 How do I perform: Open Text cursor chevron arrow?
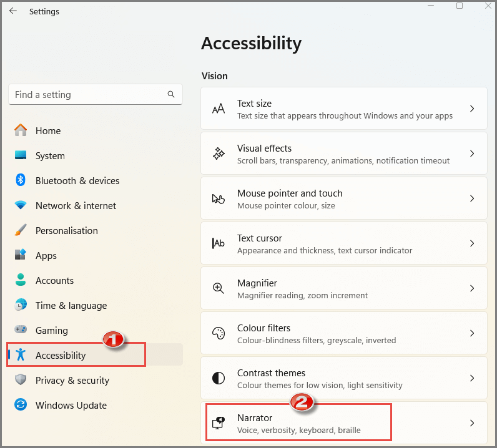(472, 243)
